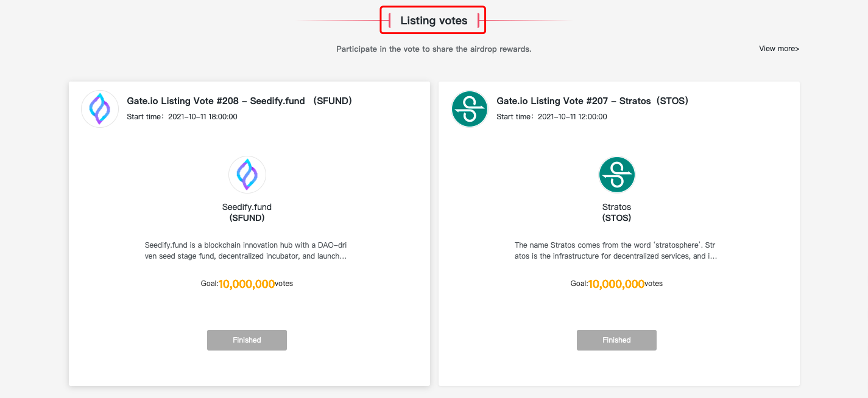Open Listing Vote #208 Seedify.fund title
Image resolution: width=868 pixels, height=398 pixels.
[239, 101]
